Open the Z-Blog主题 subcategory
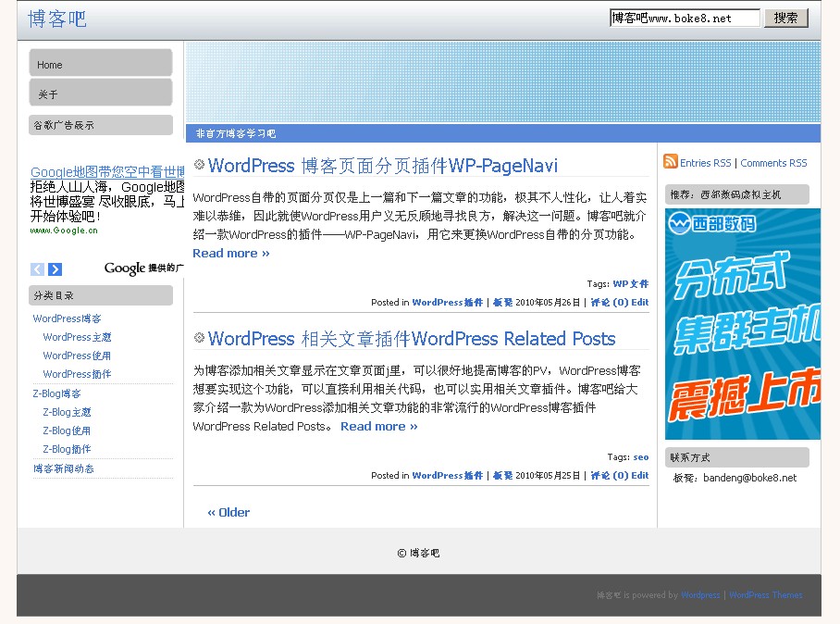This screenshot has height=624, width=840. pyautogui.click(x=67, y=412)
